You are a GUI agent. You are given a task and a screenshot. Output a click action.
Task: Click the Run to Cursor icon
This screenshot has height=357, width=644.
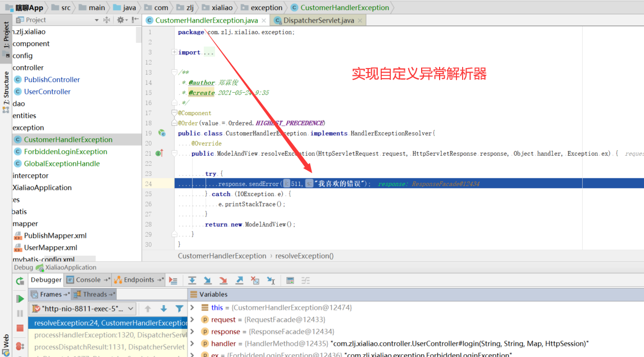pyautogui.click(x=271, y=281)
